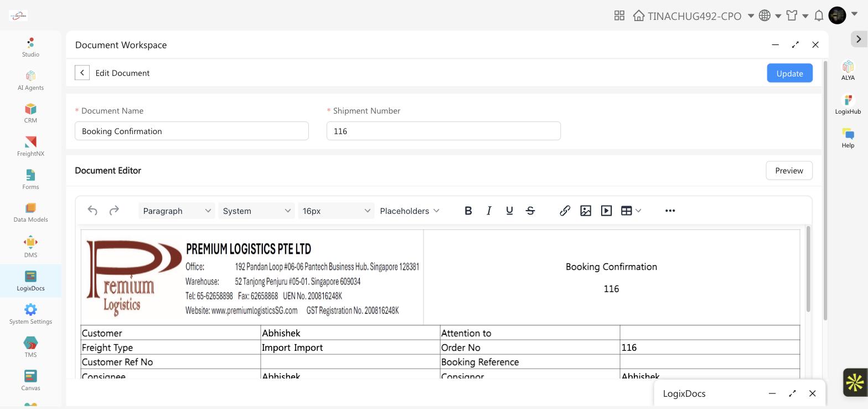Open the ALYA assistant panel

point(848,70)
